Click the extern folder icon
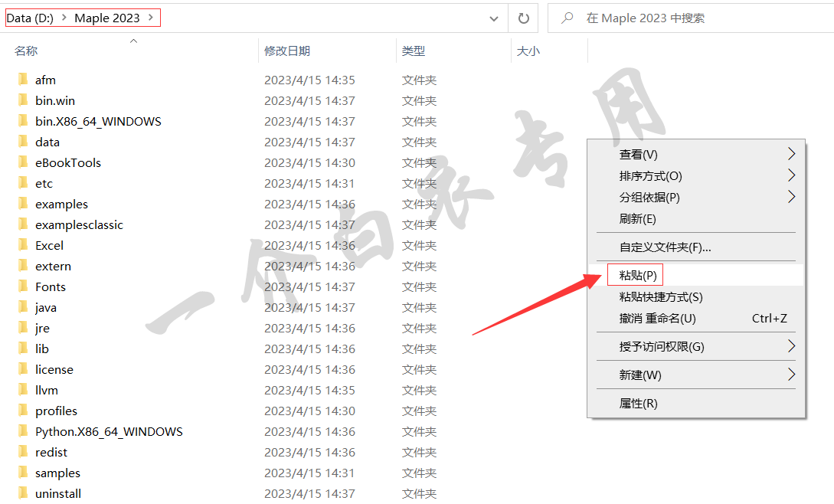Screen dimensions: 834x504 point(23,266)
